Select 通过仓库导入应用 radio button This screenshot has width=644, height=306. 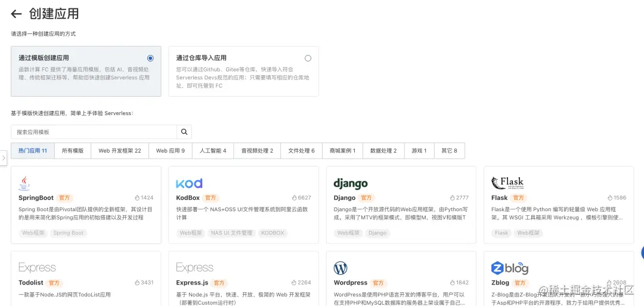(308, 58)
